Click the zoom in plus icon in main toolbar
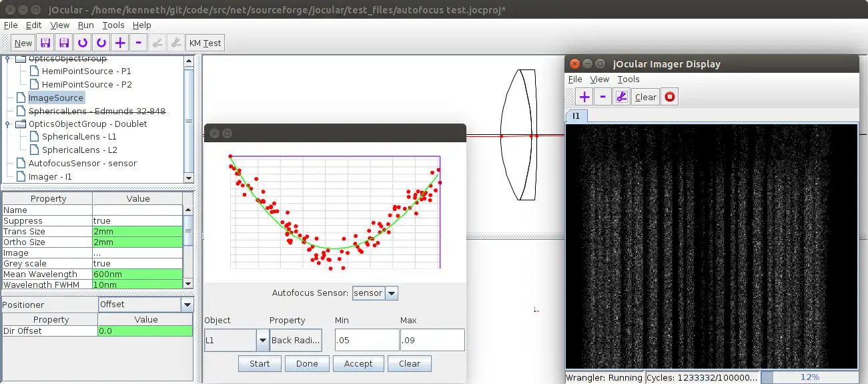The image size is (868, 384). click(120, 43)
